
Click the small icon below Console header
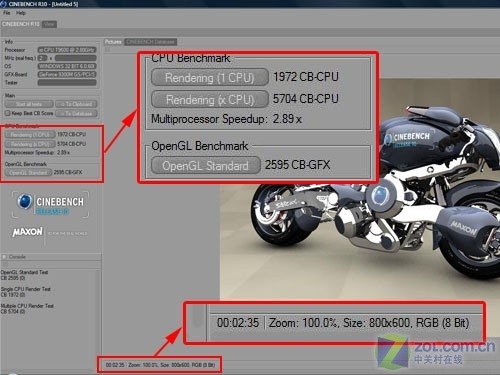click(5, 264)
